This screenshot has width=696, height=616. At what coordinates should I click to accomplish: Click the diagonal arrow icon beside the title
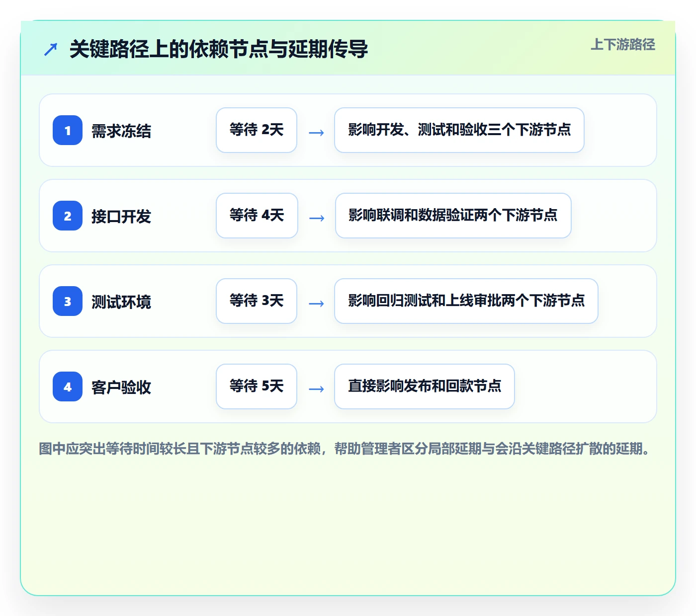[x=51, y=49]
